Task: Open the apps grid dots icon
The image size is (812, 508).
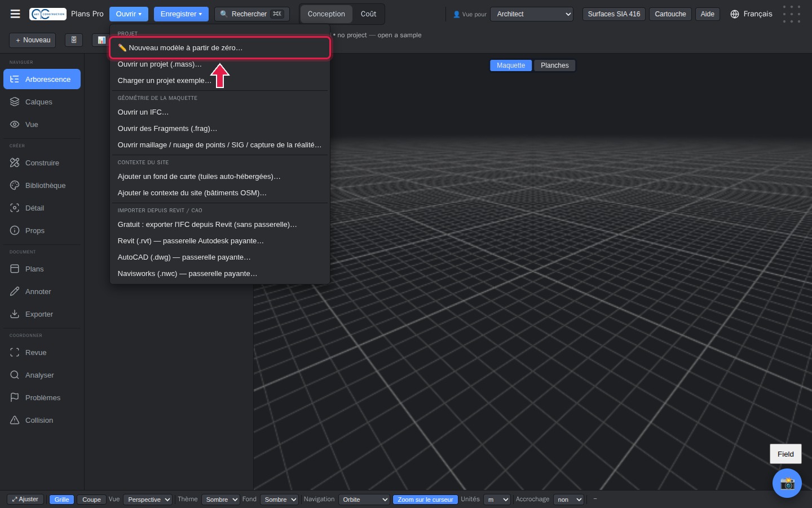Action: (792, 14)
